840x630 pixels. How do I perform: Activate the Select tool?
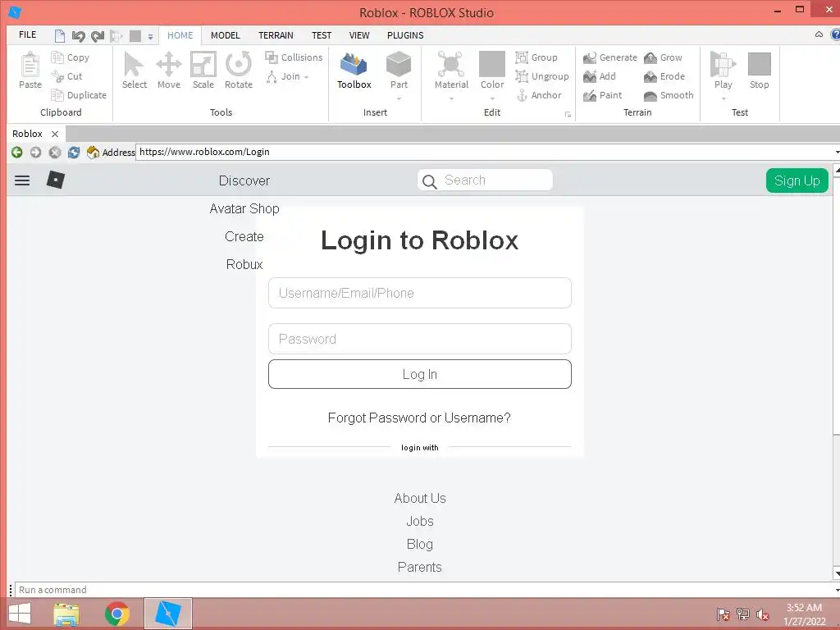coord(134,71)
